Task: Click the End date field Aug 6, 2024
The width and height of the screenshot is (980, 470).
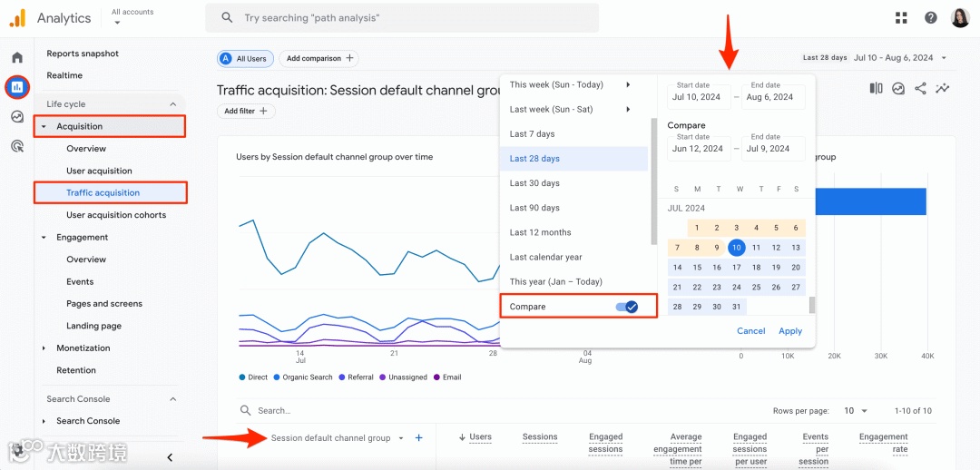Action: [x=773, y=97]
